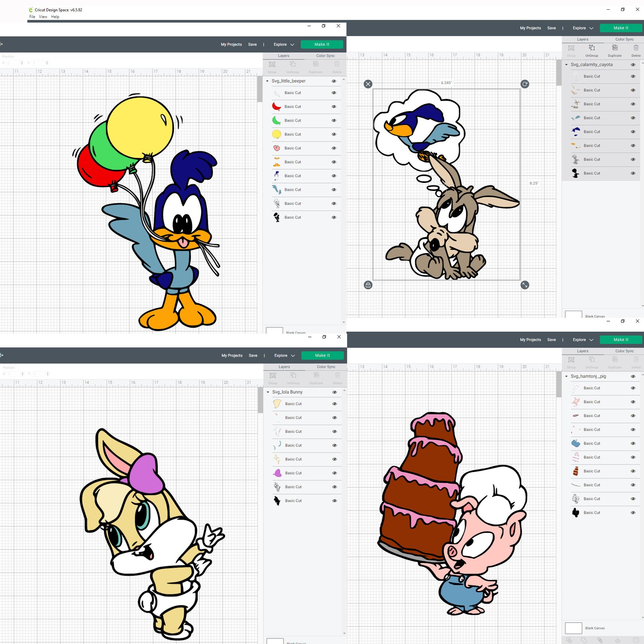Screen dimensions: 644x644
Task: Click Blank Canvas swatch in the Svg_calamity_cayota window
Action: click(x=573, y=314)
